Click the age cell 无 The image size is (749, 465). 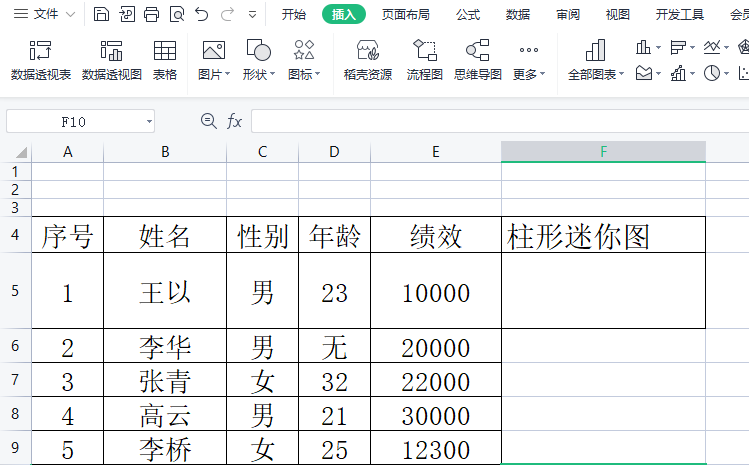(x=334, y=346)
